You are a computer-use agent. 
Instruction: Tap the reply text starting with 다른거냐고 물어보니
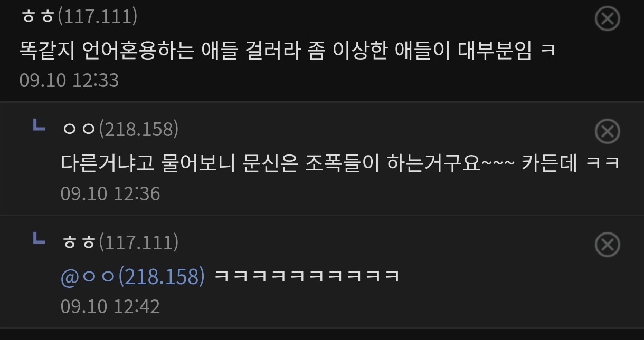click(340, 163)
